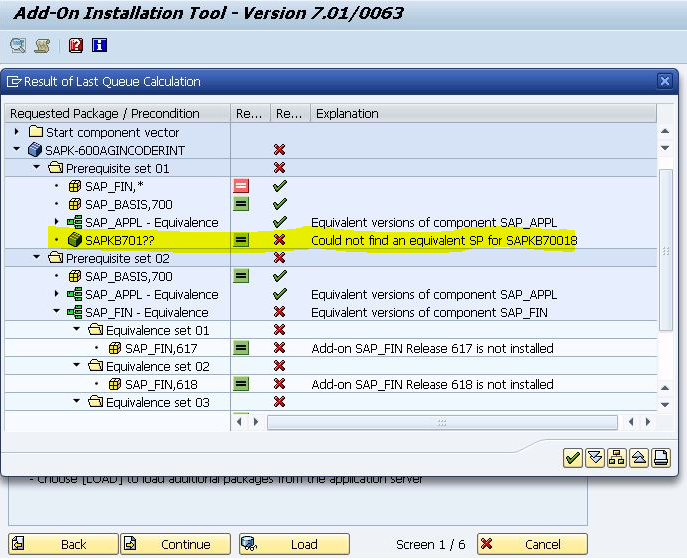
Task: Click the find/display magnifier toolbar icon
Action: pyautogui.click(x=18, y=45)
